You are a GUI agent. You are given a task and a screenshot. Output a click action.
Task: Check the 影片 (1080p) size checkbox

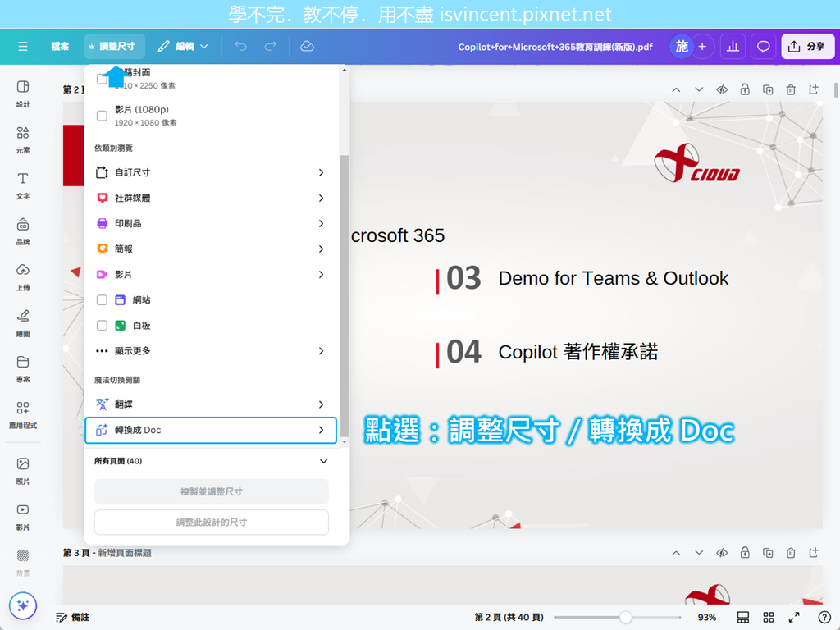(x=102, y=116)
